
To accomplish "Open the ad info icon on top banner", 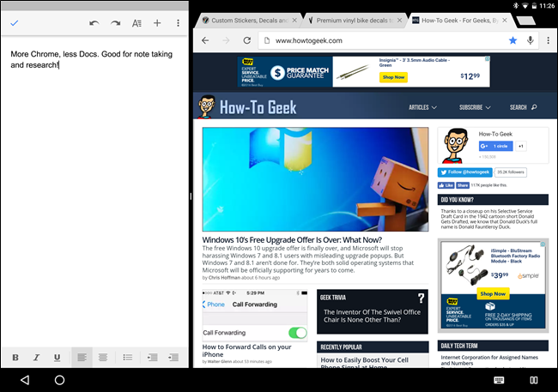I will (x=488, y=58).
